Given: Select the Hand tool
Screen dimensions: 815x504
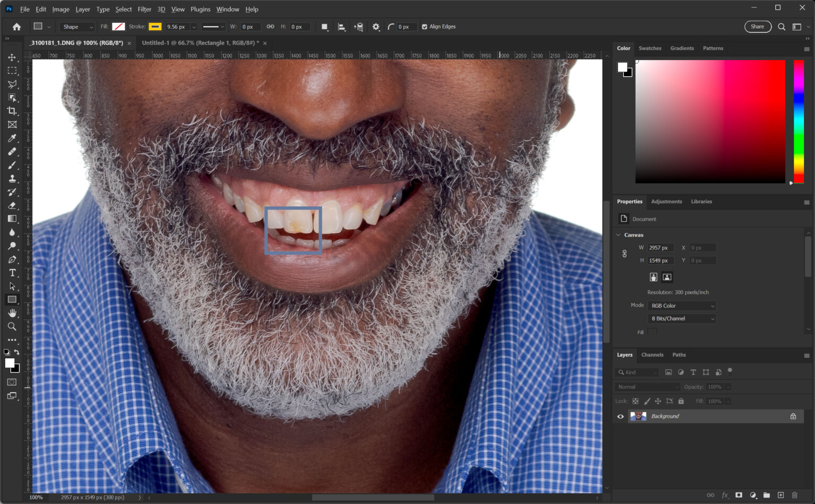Looking at the screenshot, I should [12, 312].
